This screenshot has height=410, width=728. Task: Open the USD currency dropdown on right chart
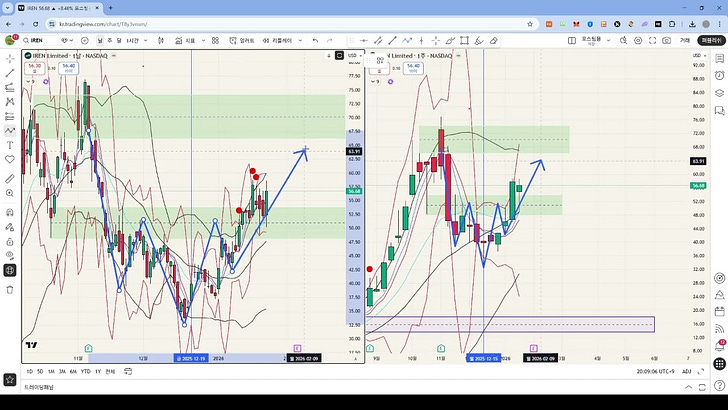(x=699, y=55)
